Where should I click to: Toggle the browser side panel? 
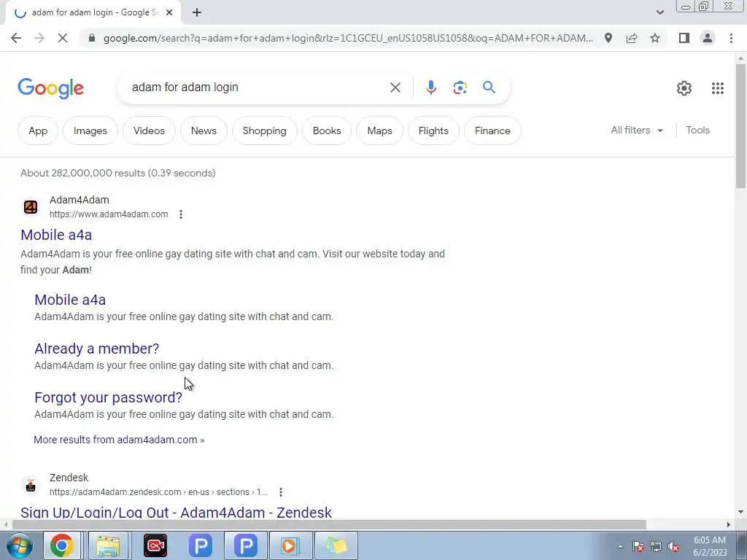pyautogui.click(x=684, y=38)
